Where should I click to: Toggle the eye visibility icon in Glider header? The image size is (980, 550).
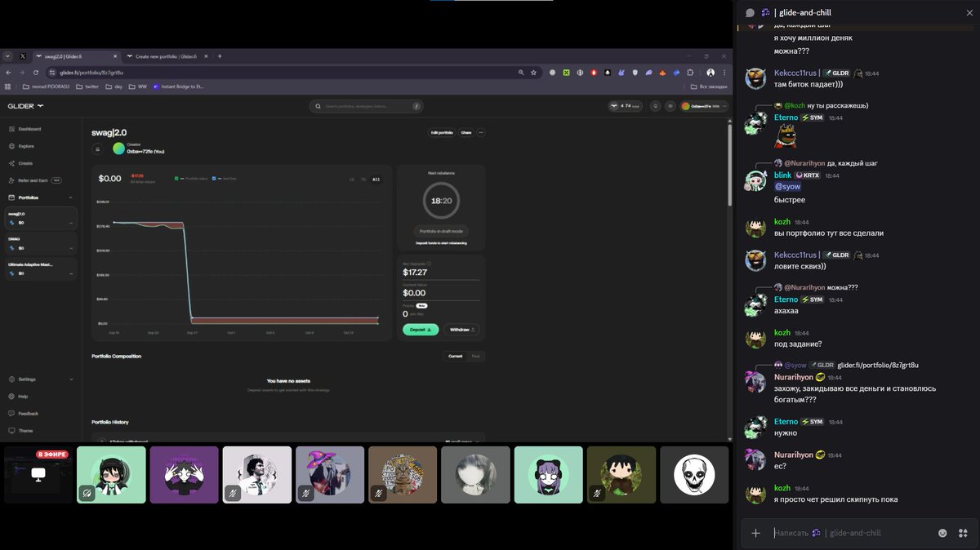click(670, 106)
